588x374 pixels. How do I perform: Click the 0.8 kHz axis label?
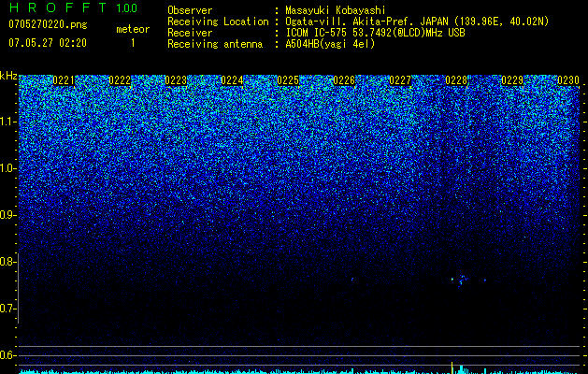[x=7, y=262]
